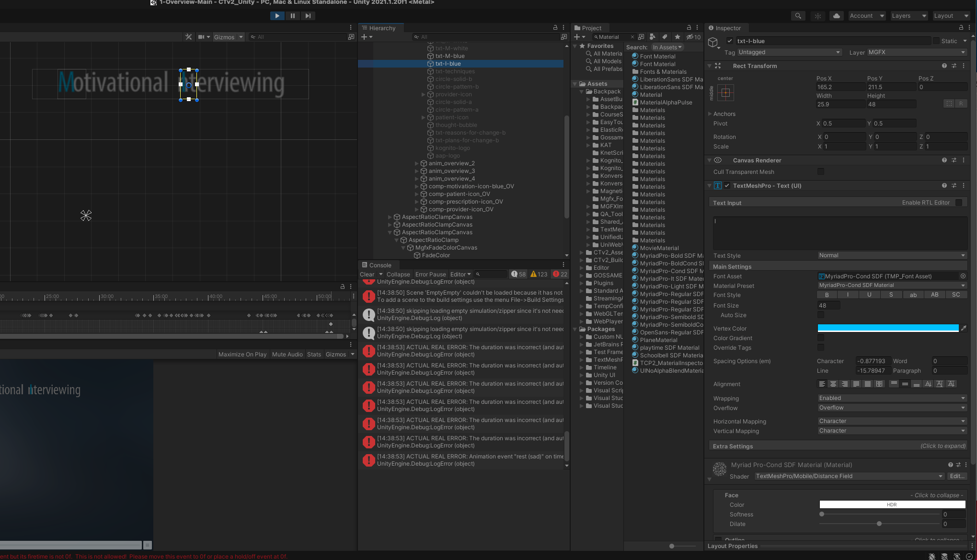The image size is (977, 560).
Task: Open the Layout menu in toolbar
Action: 951,16
